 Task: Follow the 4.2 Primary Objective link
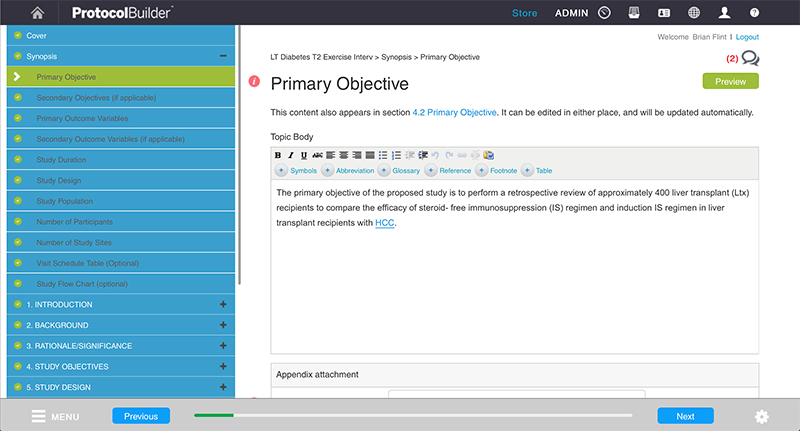click(x=454, y=112)
